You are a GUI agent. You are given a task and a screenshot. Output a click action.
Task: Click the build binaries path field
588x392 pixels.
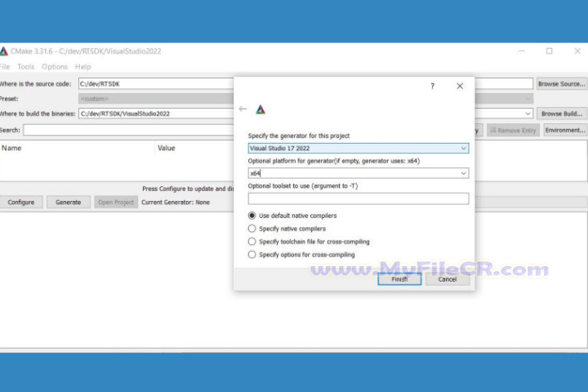point(156,114)
